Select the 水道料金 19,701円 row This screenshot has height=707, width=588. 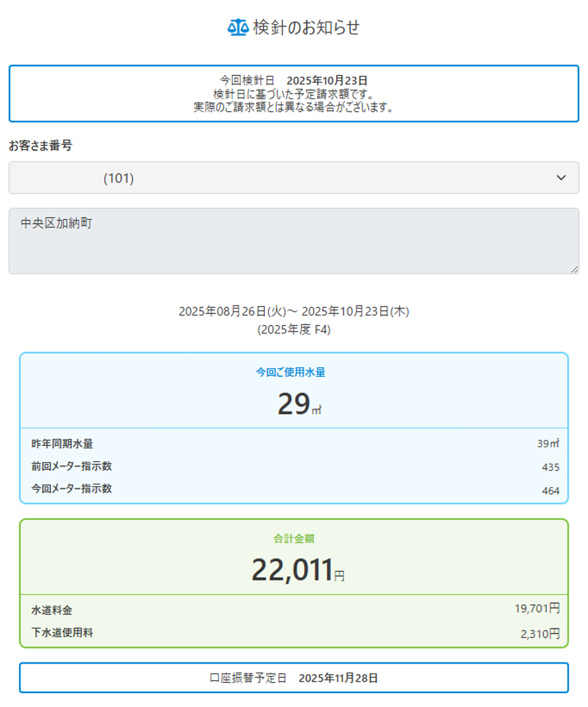(294, 610)
